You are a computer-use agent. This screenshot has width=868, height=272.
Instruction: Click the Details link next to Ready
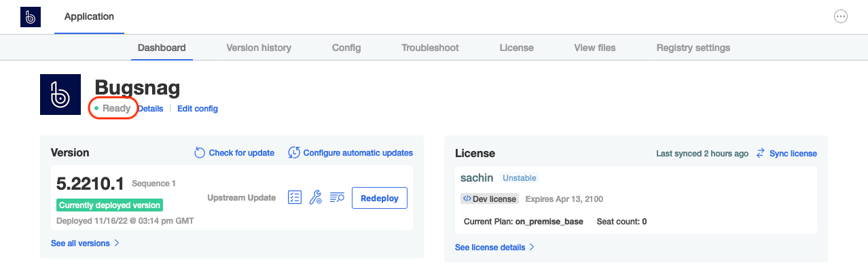[151, 109]
